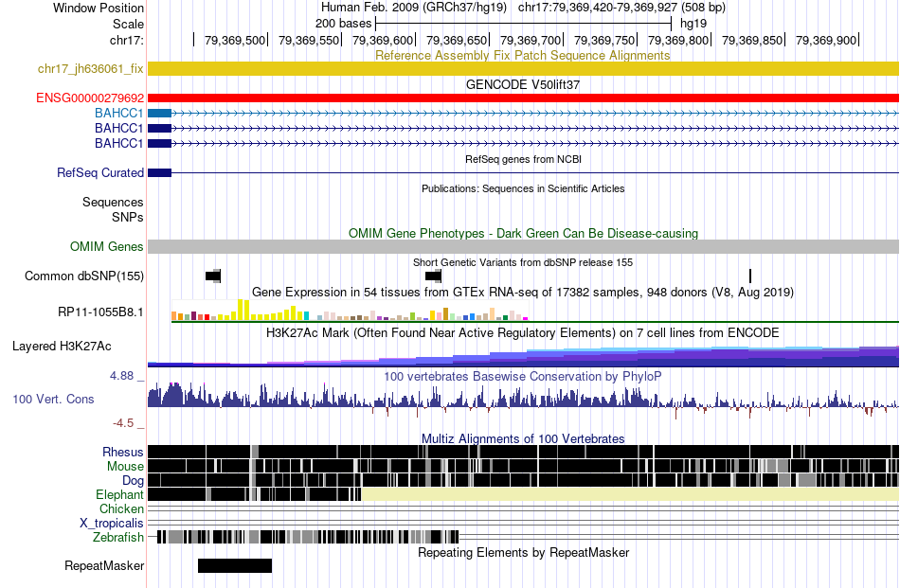Viewport: 900px width, 588px height.
Task: Click the 100 Vert. Cons label
Action: [x=53, y=400]
